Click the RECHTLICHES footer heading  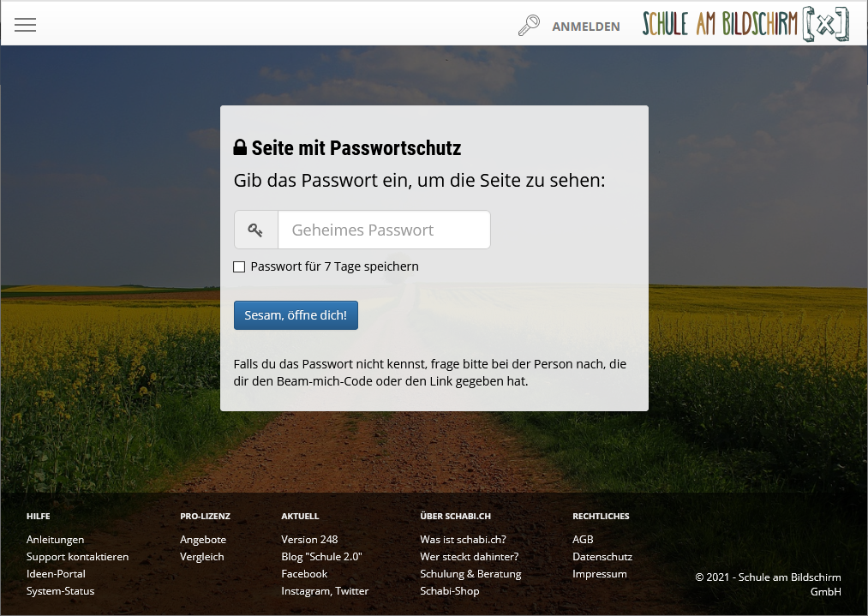(x=601, y=516)
